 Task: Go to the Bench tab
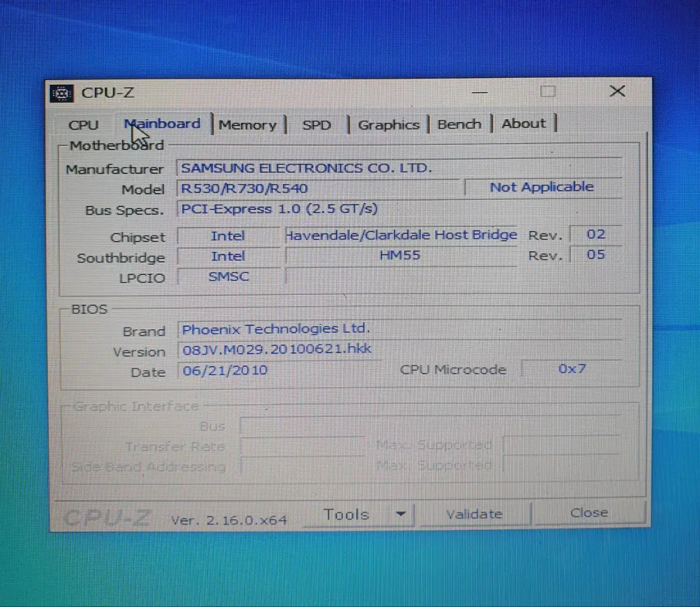(459, 124)
